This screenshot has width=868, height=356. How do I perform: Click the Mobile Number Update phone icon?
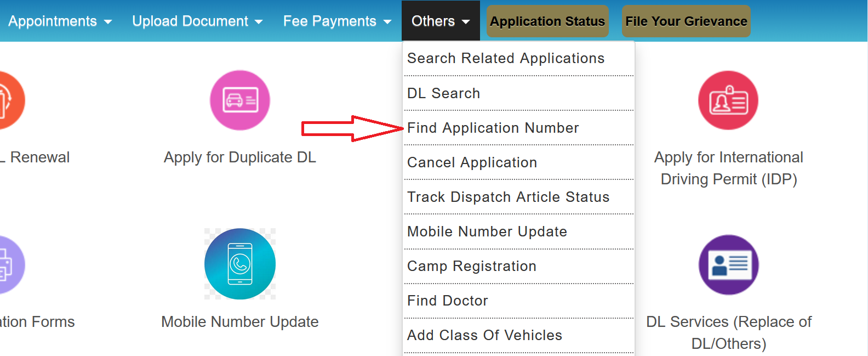[x=239, y=264]
